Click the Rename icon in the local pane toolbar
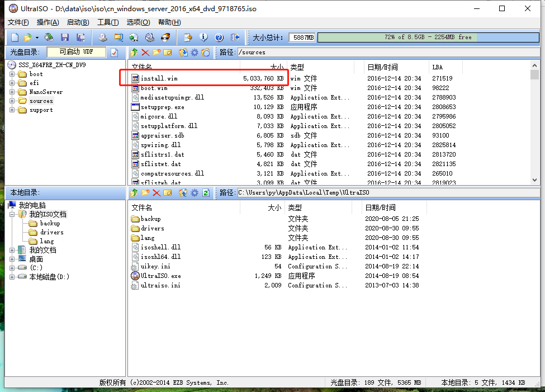545x392 pixels. point(168,193)
